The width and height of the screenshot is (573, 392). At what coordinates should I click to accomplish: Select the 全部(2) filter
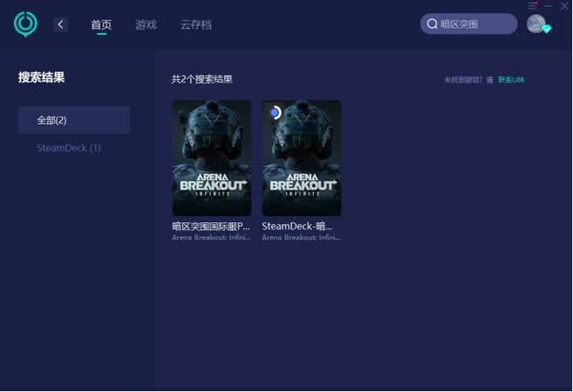point(74,120)
